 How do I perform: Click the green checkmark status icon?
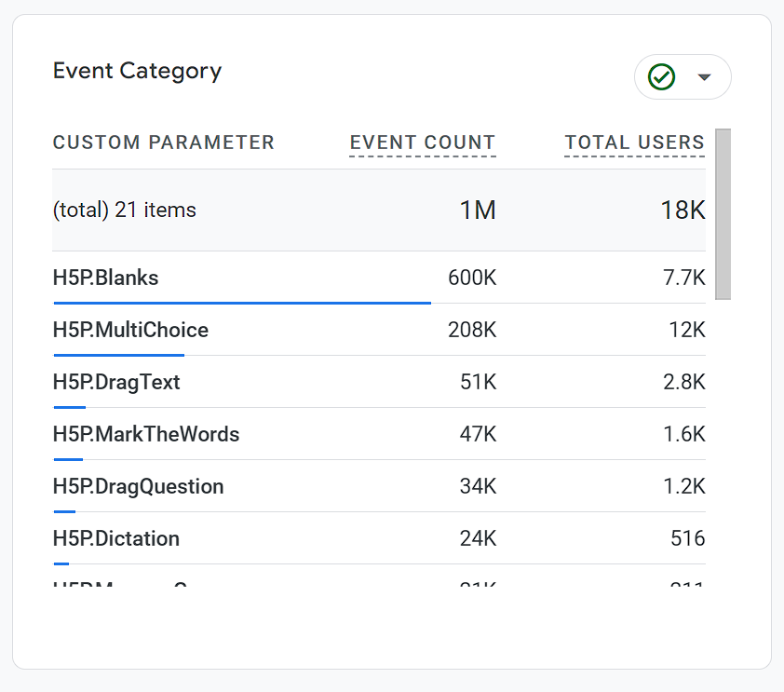662,76
